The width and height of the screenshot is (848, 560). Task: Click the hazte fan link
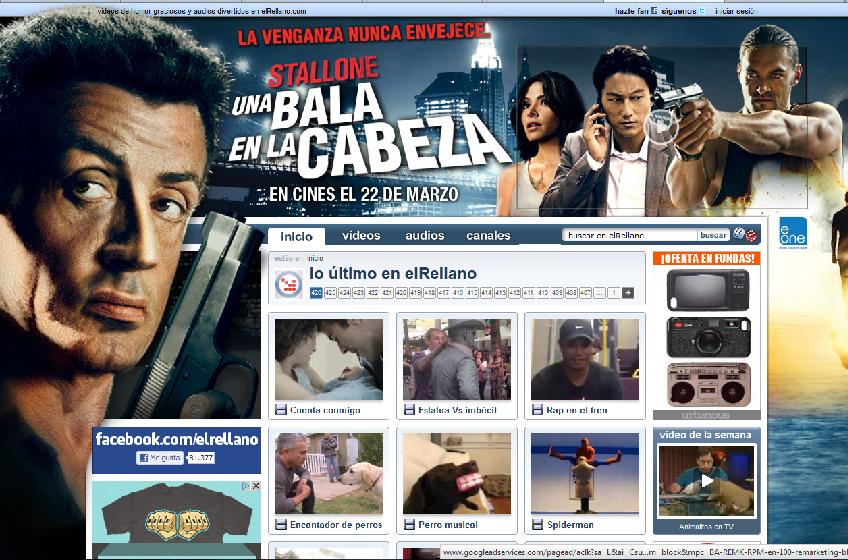[632, 11]
